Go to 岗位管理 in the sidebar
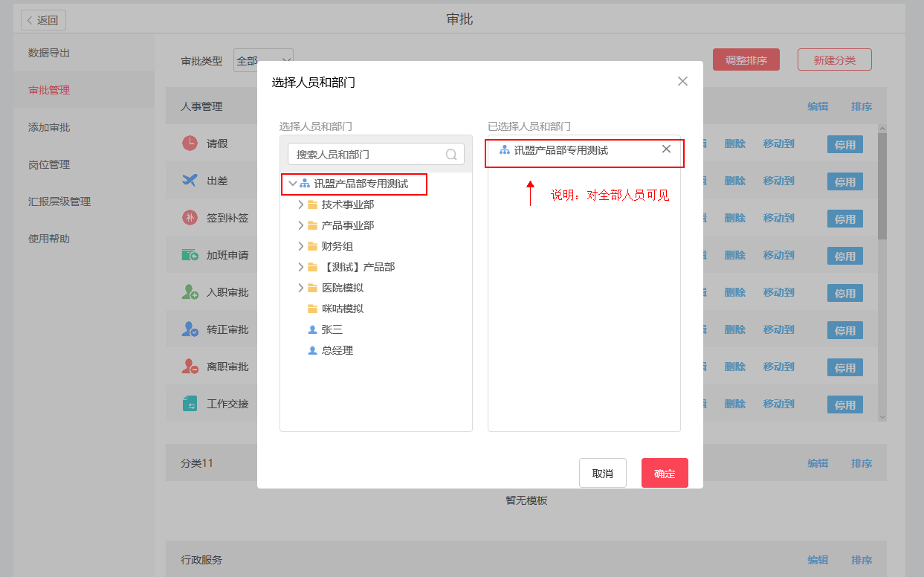This screenshot has height=577, width=924. point(49,164)
